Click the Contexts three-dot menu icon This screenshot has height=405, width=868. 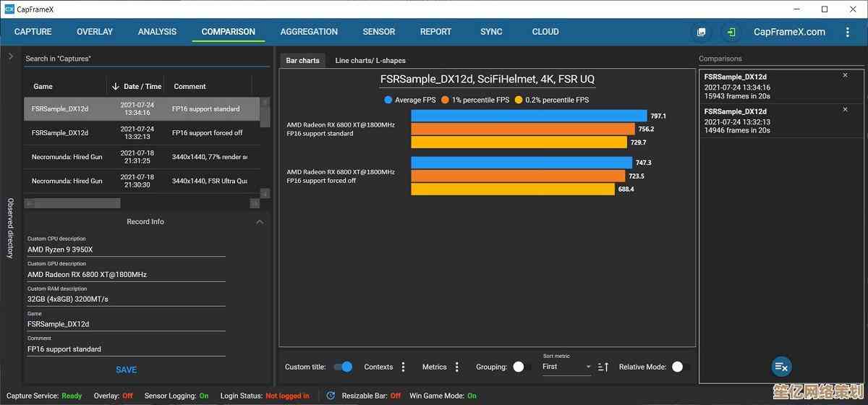click(403, 367)
